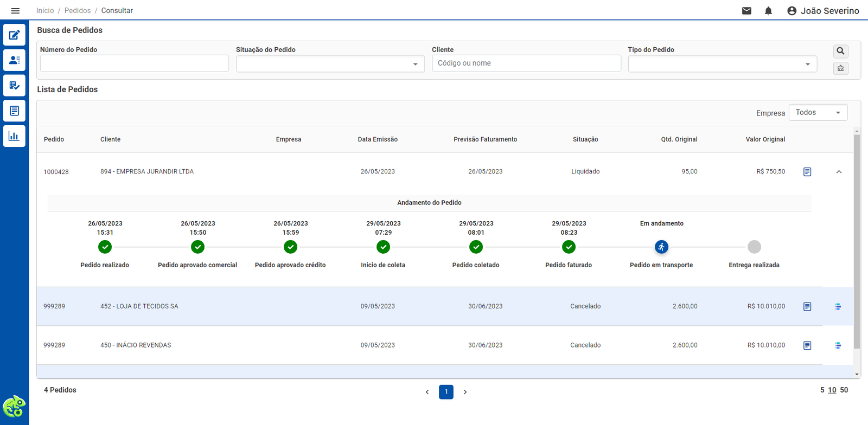Viewport: 868px width, 425px height.
Task: Open the clients sidebar icon
Action: [x=14, y=60]
